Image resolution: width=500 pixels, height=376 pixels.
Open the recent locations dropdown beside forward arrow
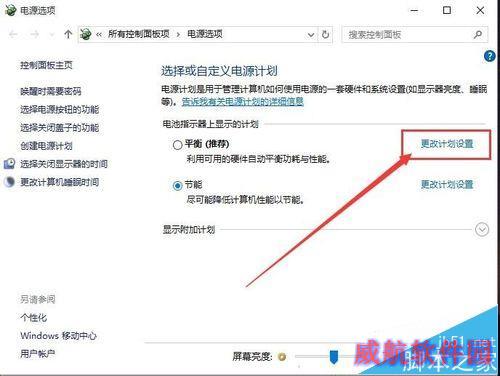(51, 34)
